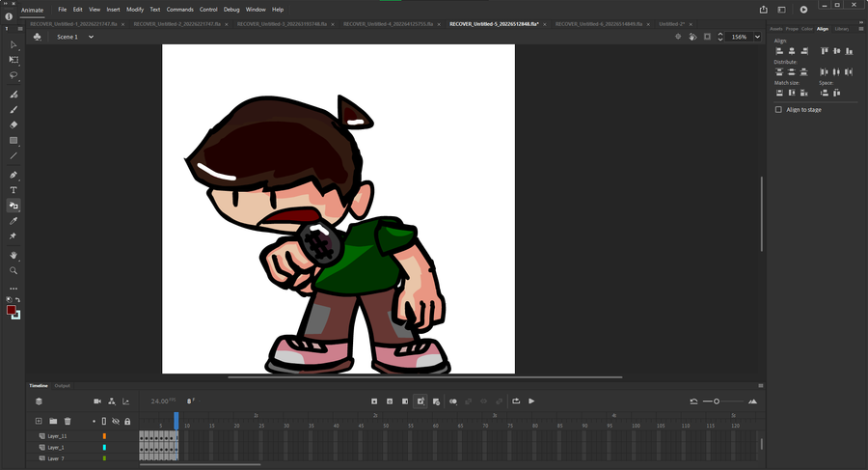Select the Zoom magnifier tool
This screenshot has width=868, height=470.
click(14, 270)
